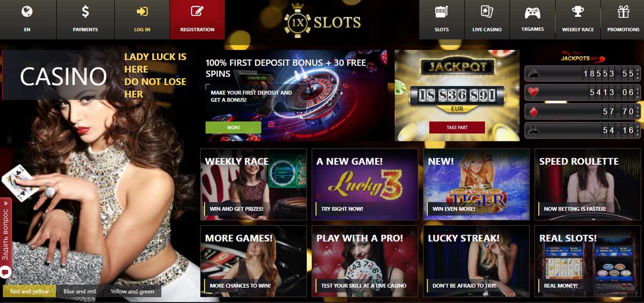Open the Speed Roulette tile
Viewport: 644px width, 303px height.
(x=588, y=184)
